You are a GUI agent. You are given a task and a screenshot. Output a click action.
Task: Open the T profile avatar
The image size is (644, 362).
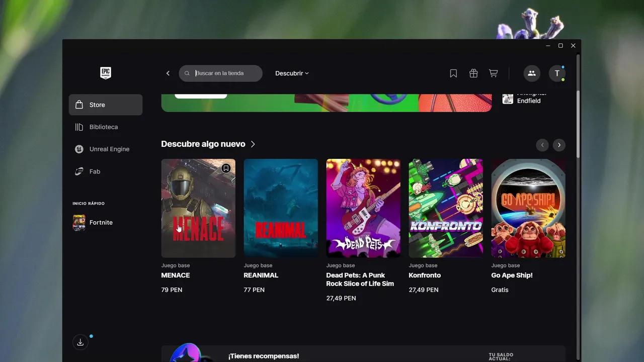(x=557, y=73)
